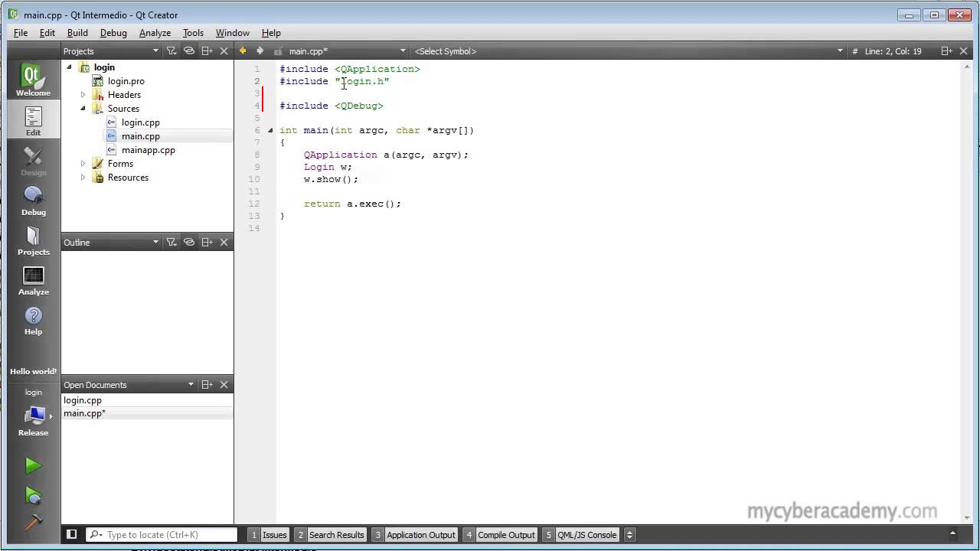Close the Projects panel
The width and height of the screenshot is (980, 551).
tap(224, 51)
